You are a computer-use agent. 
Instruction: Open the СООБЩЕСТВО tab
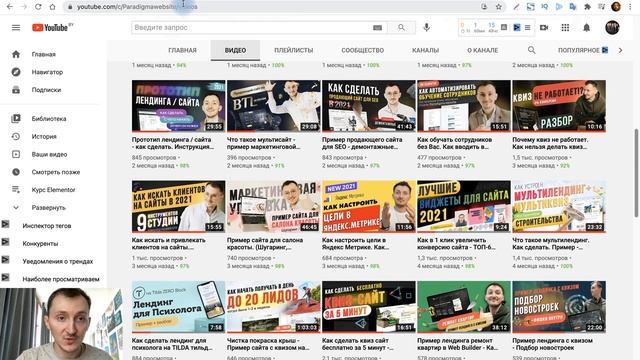coord(362,50)
